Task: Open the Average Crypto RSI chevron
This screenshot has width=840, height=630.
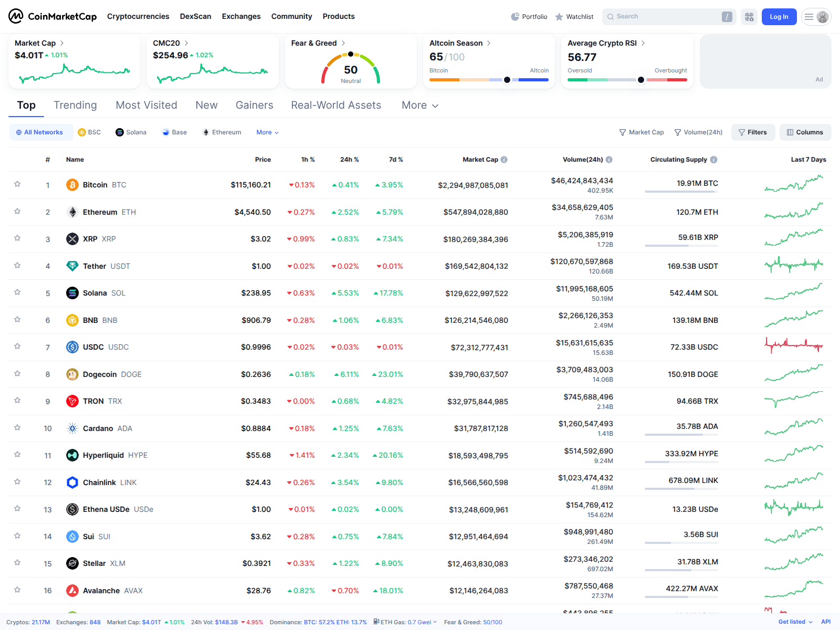Action: pyautogui.click(x=643, y=43)
